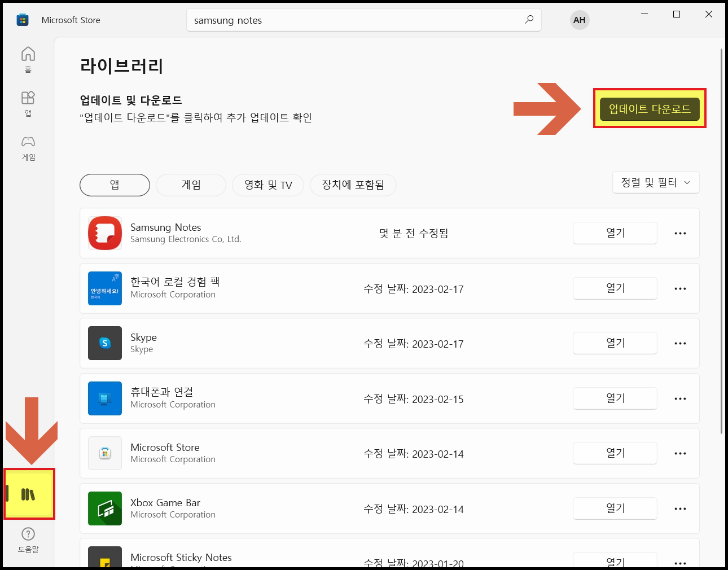Image resolution: width=728 pixels, height=570 pixels.
Task: Open Microsoft Store with 열기 button
Action: click(x=615, y=453)
